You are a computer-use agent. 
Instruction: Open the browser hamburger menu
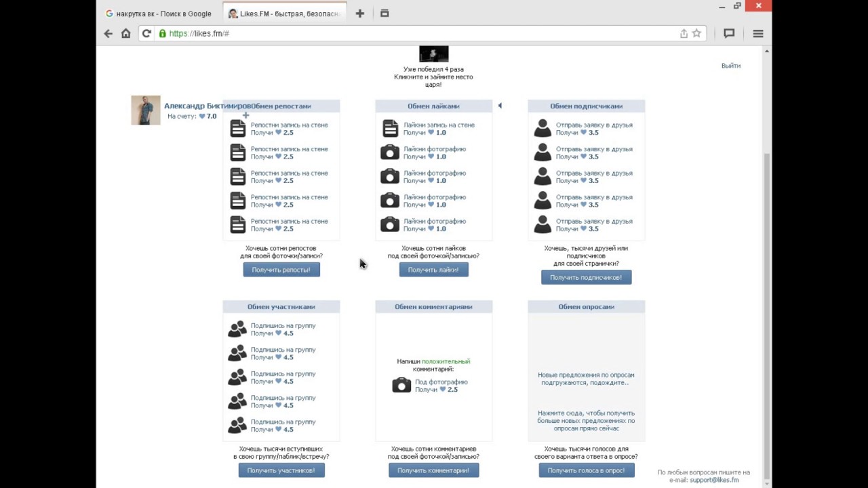point(758,33)
